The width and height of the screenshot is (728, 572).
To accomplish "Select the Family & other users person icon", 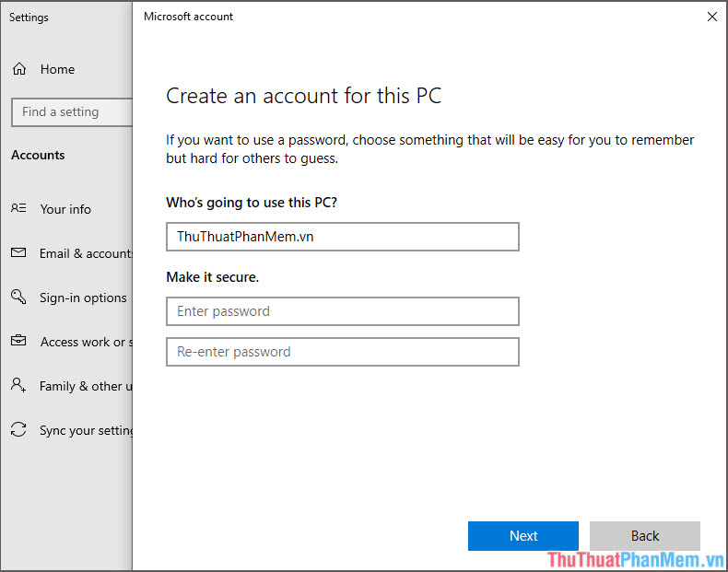I will coord(18,385).
